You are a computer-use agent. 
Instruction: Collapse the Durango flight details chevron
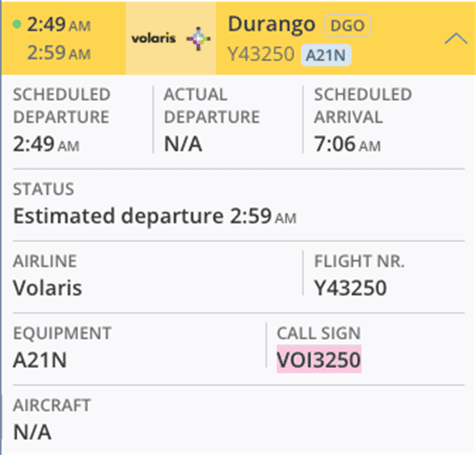[x=456, y=39]
